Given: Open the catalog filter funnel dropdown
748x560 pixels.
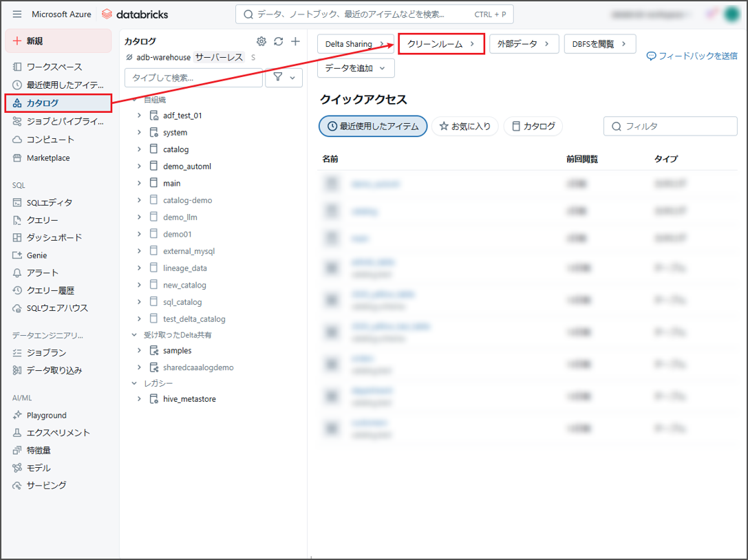Looking at the screenshot, I should pyautogui.click(x=284, y=77).
